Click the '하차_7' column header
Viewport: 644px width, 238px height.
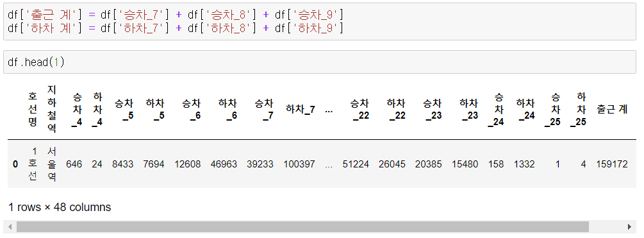coord(301,110)
